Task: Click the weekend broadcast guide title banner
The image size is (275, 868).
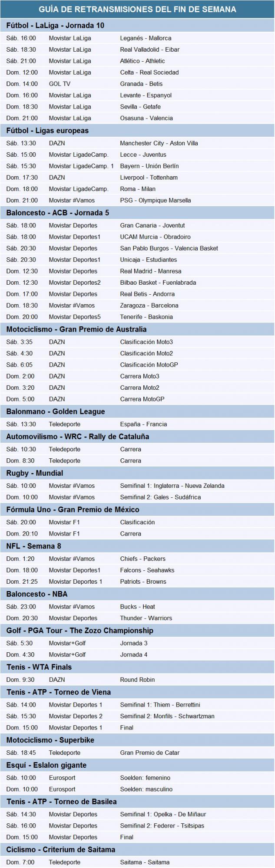Action: pos(137,9)
